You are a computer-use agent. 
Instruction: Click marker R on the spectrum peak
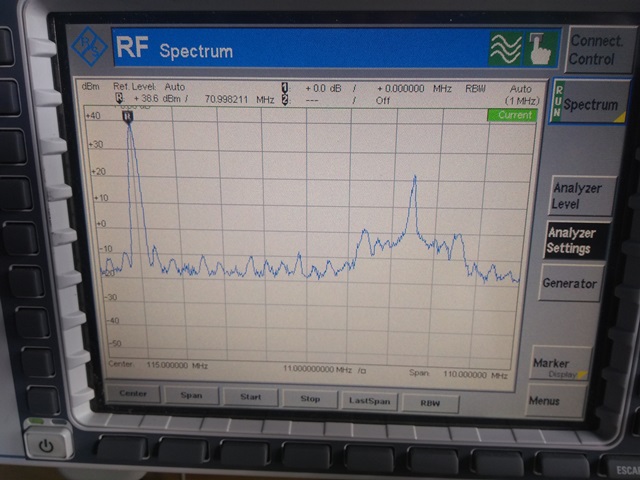(128, 118)
